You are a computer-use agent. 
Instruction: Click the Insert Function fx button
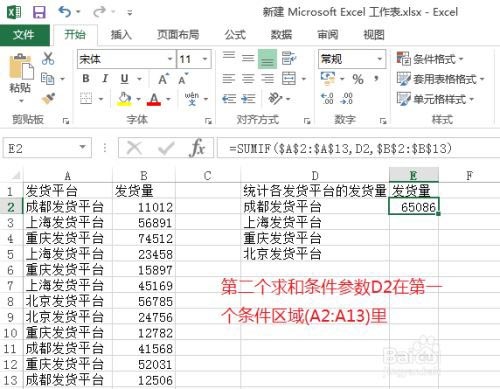[198, 148]
